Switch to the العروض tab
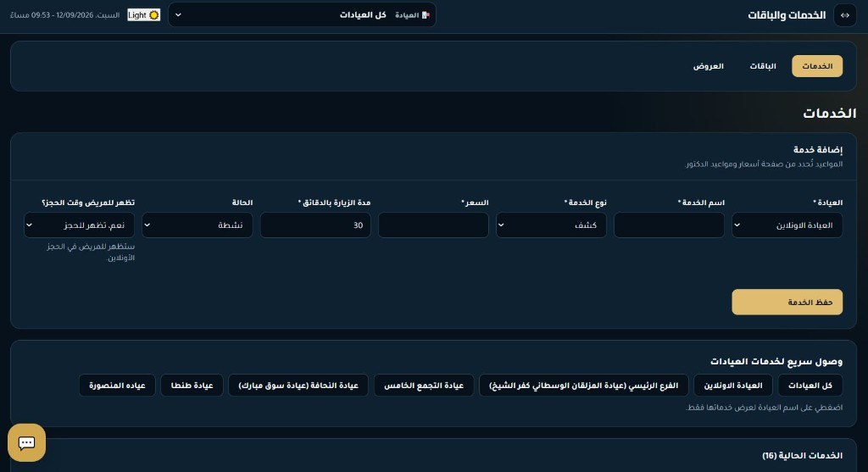Image resolution: width=868 pixels, height=472 pixels. pyautogui.click(x=708, y=66)
